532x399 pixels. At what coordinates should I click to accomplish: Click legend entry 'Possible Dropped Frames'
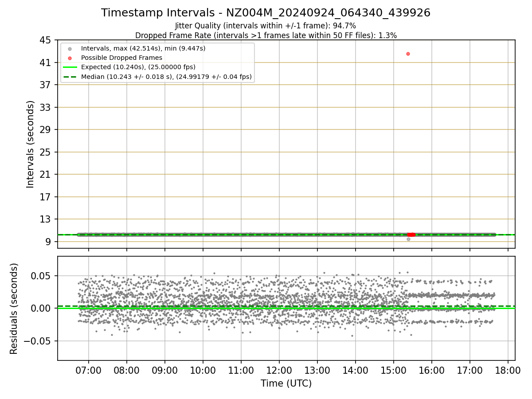coord(121,58)
